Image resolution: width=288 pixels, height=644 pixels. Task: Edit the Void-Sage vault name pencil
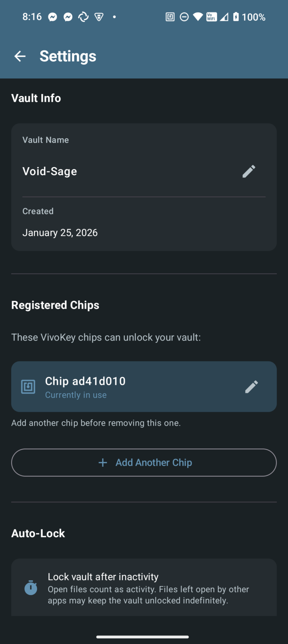click(x=249, y=171)
